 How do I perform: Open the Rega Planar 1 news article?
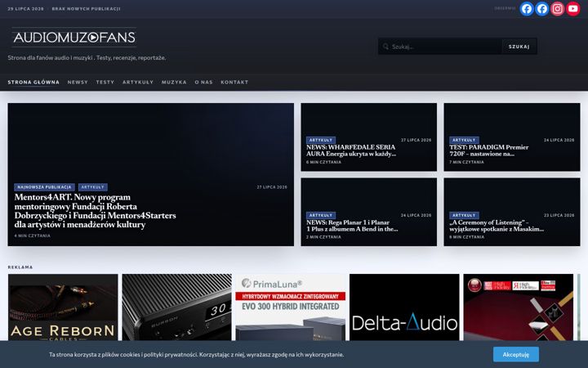[352, 226]
